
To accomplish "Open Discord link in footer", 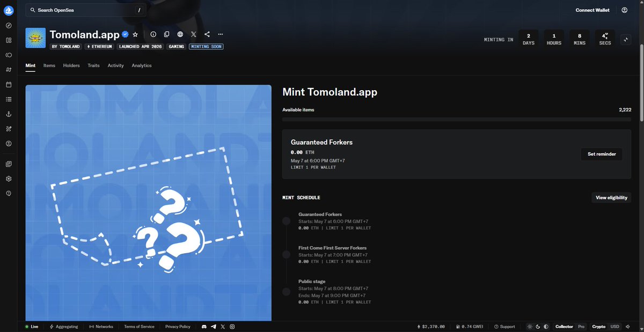I will coord(204,327).
